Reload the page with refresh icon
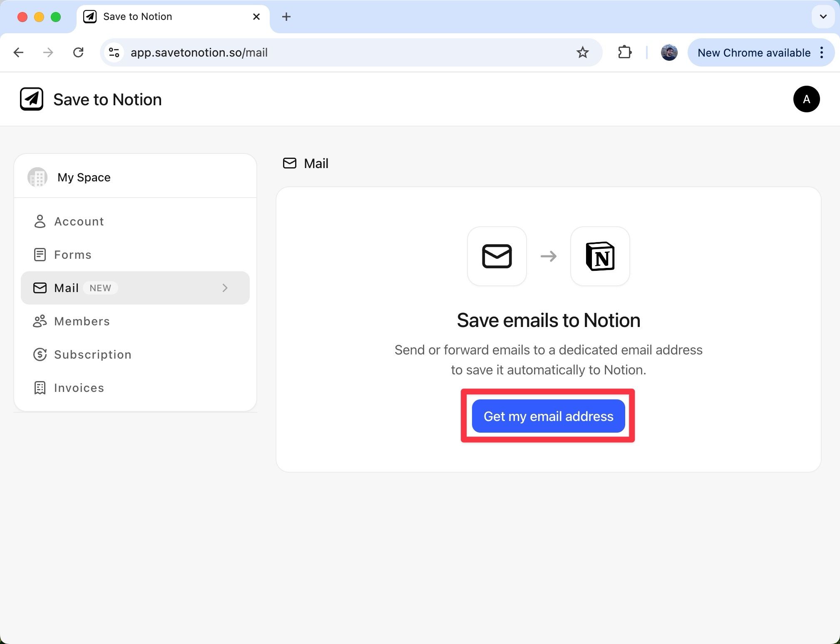The height and width of the screenshot is (644, 840). [78, 52]
